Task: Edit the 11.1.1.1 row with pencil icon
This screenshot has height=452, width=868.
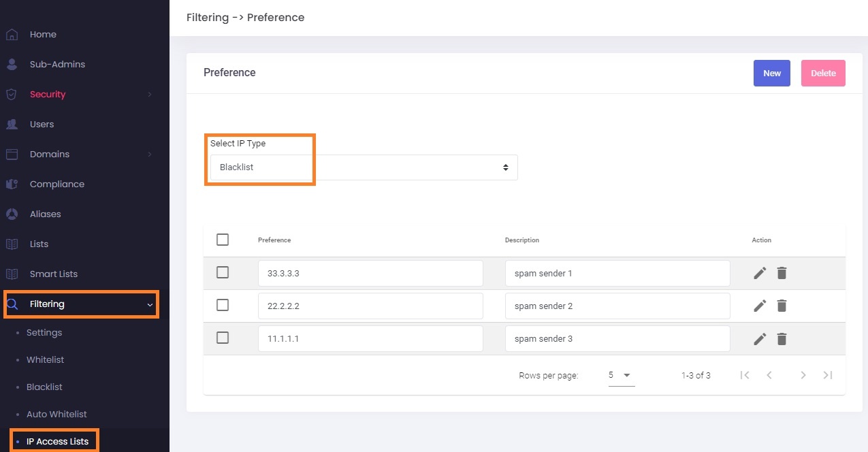Action: pos(760,338)
